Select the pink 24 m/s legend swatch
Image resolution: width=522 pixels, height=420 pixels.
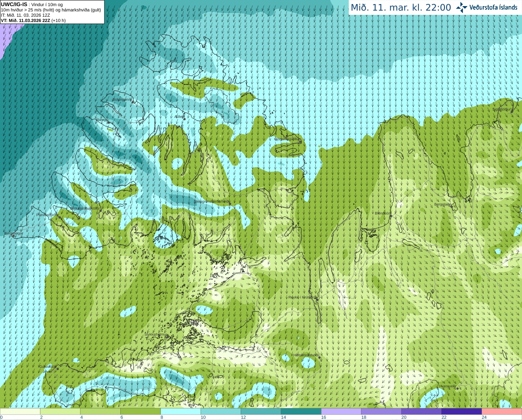coord(502,411)
